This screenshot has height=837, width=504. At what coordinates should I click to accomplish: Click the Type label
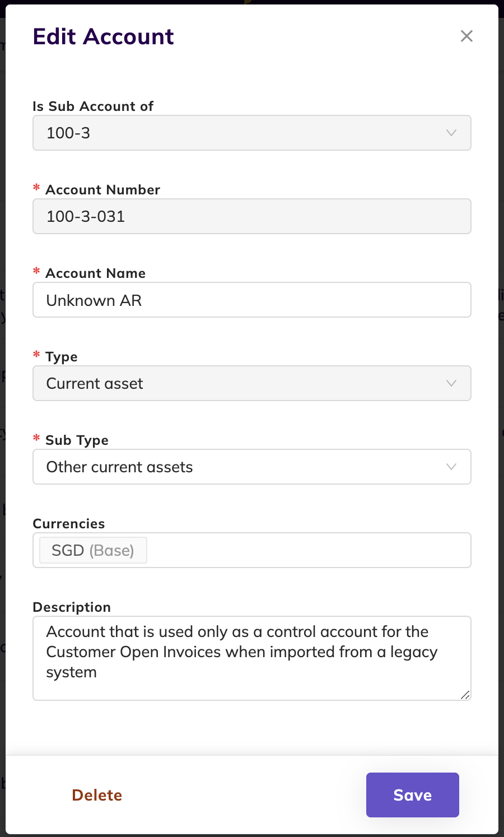click(62, 356)
